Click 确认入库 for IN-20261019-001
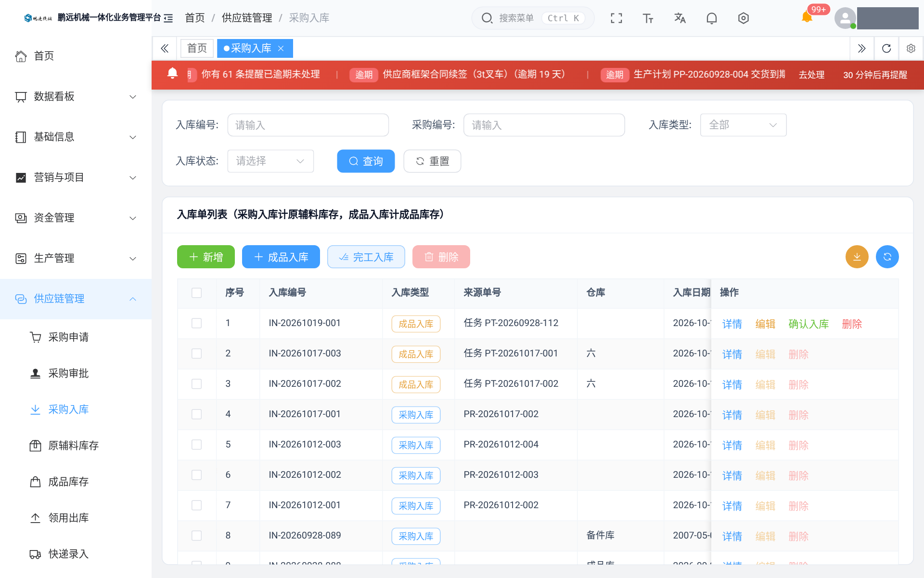The image size is (924, 578). click(x=808, y=324)
